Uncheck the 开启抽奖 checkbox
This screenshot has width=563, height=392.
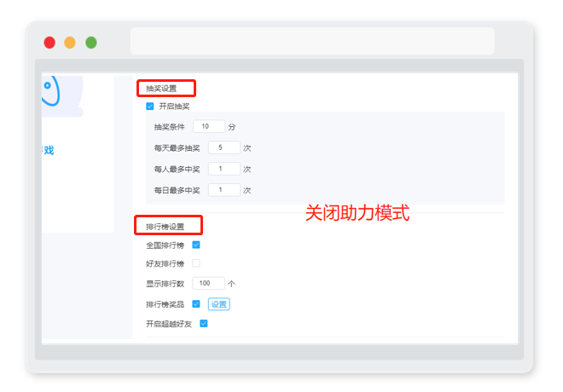(150, 107)
